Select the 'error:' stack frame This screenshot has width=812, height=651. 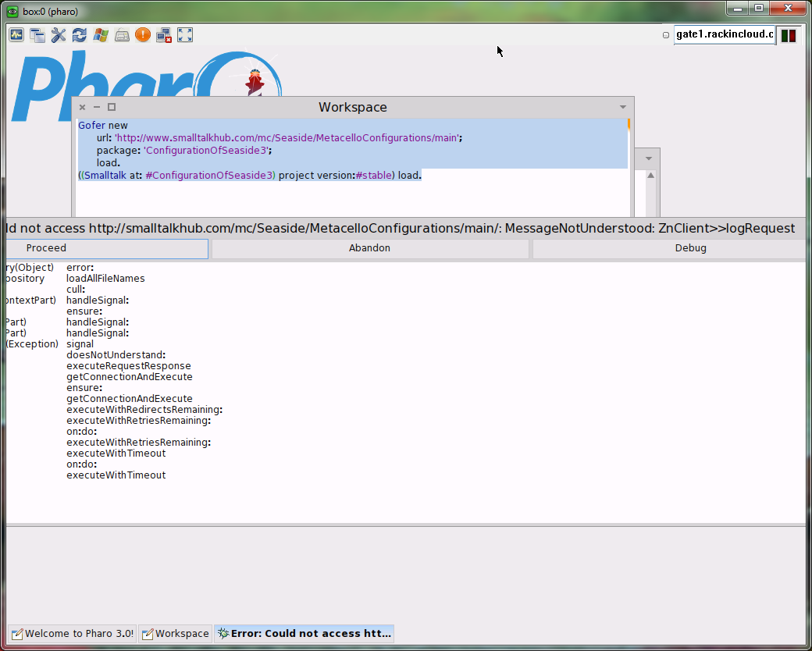(x=80, y=268)
